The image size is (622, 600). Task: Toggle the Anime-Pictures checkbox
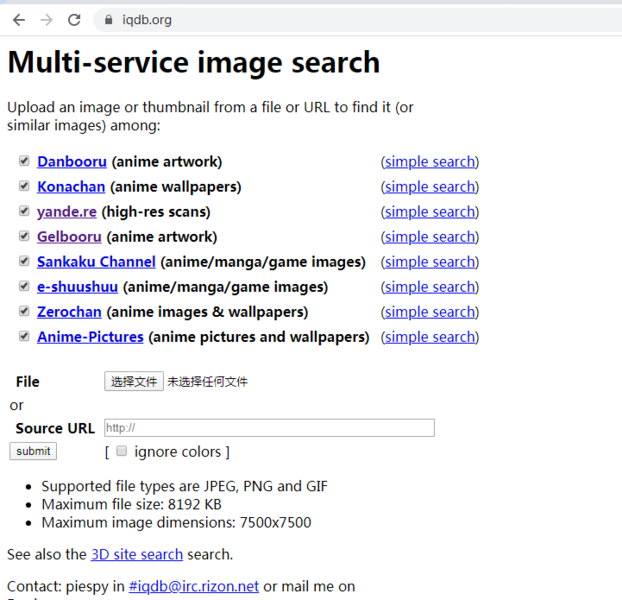(24, 336)
